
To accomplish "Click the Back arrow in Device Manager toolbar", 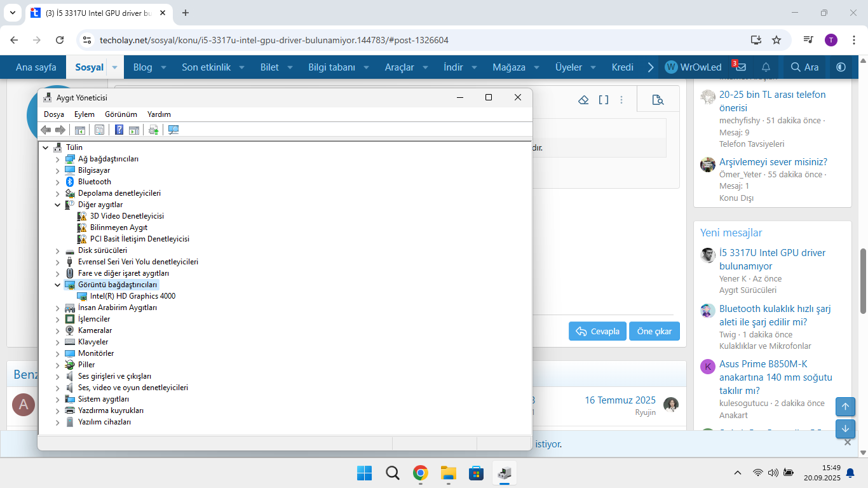I will coord(46,130).
